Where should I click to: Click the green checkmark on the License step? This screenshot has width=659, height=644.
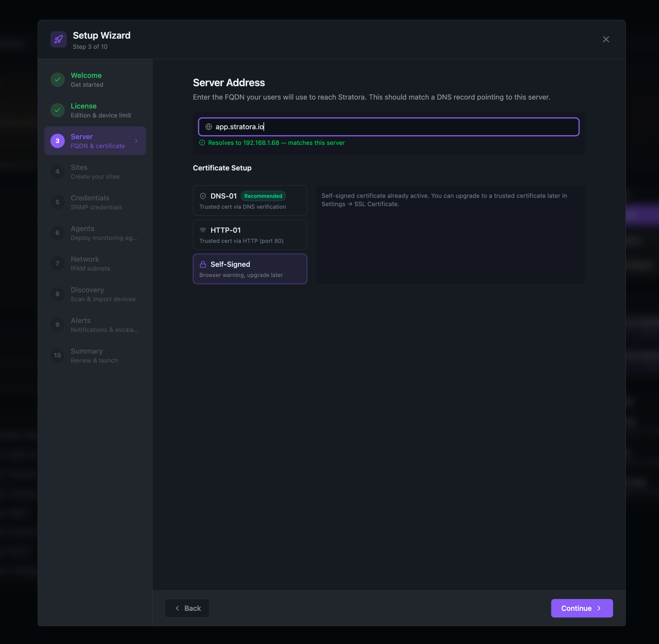click(x=57, y=110)
